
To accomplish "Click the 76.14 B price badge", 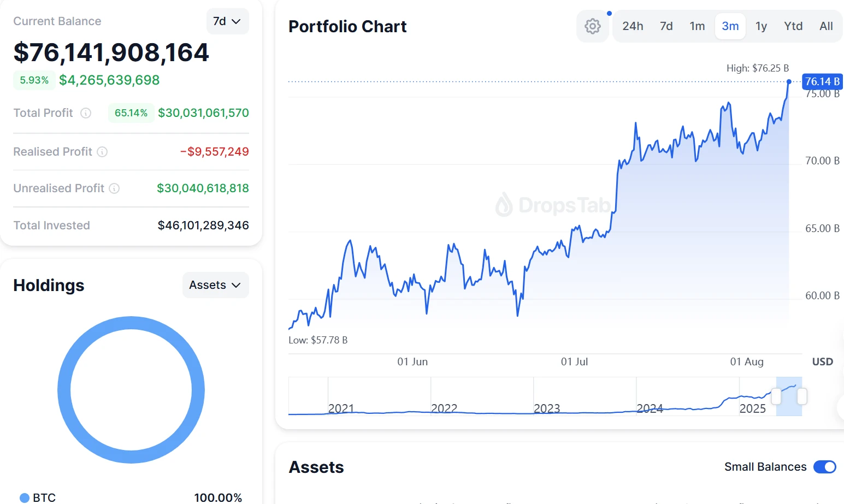I will [822, 81].
